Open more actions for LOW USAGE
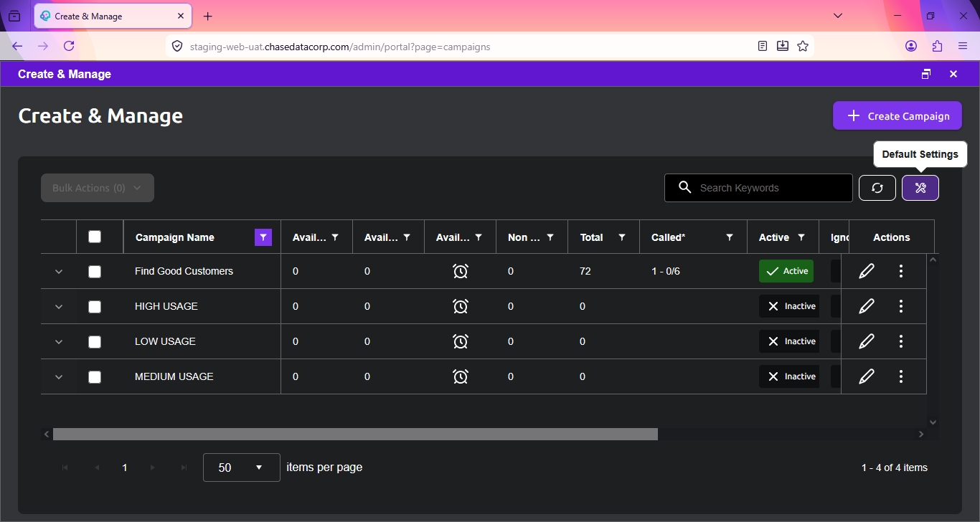This screenshot has height=522, width=980. 901,341
